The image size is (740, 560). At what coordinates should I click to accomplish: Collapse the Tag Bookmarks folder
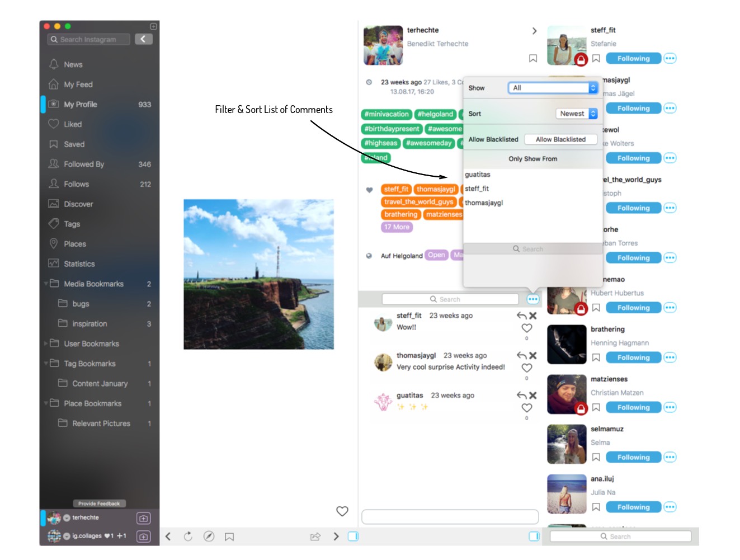click(46, 364)
